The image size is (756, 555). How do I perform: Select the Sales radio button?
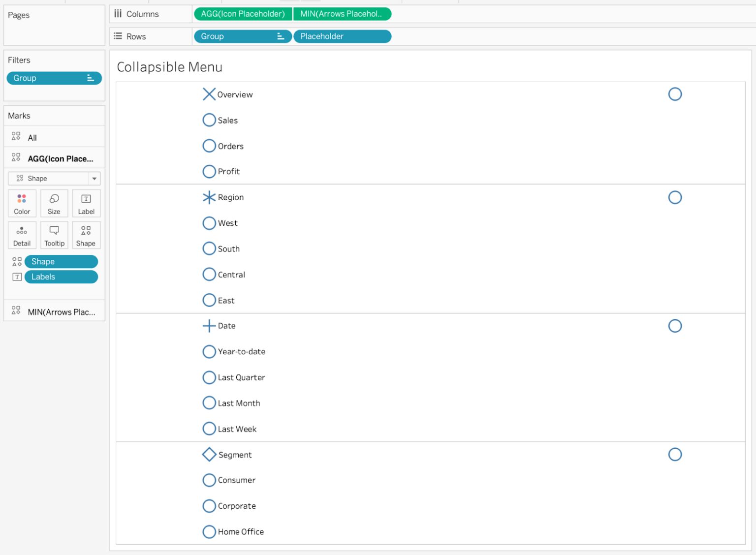click(x=209, y=120)
